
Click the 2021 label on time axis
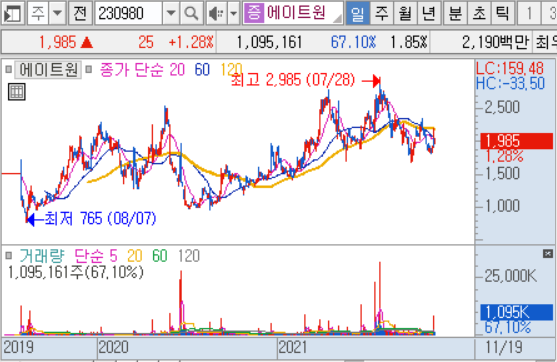click(x=293, y=347)
